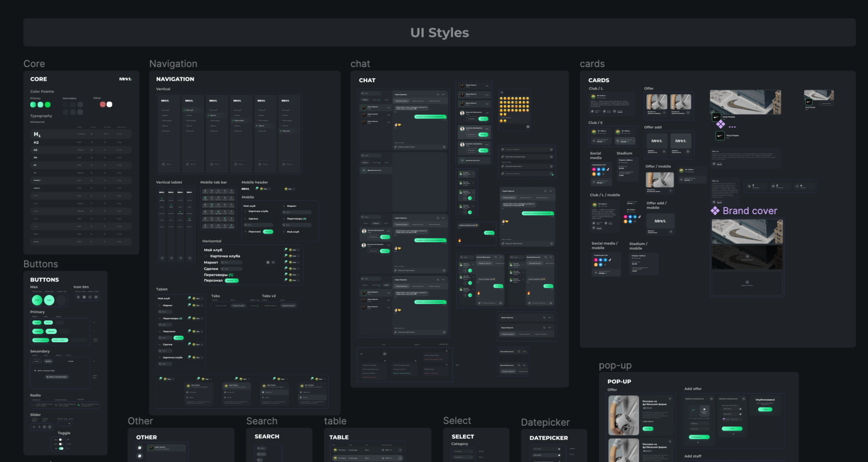The height and width of the screenshot is (462, 868).
Task: Select the large rooftop photo under Brand cover label
Action: coord(747,231)
